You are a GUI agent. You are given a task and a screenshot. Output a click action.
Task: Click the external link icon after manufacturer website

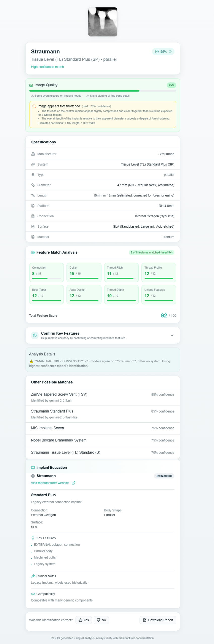click(x=74, y=483)
